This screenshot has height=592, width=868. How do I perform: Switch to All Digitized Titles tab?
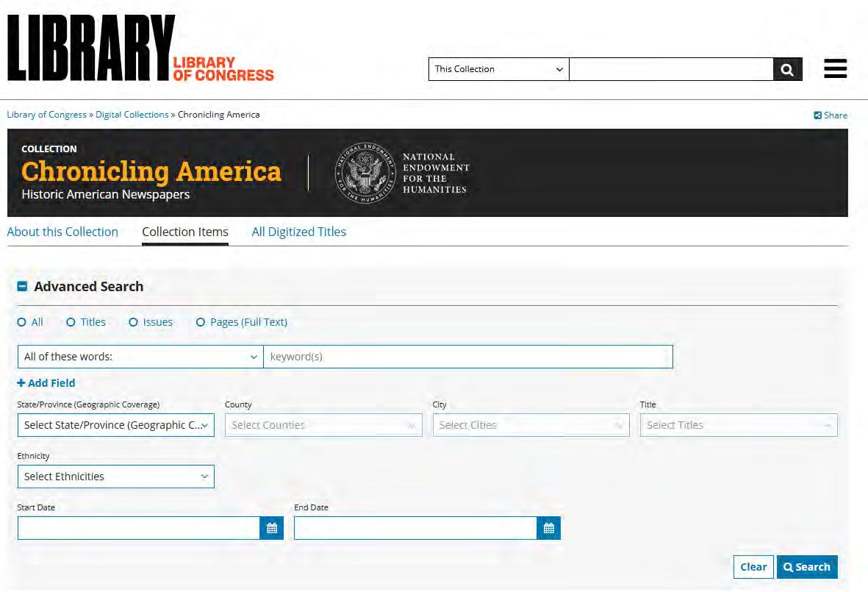[x=299, y=232]
